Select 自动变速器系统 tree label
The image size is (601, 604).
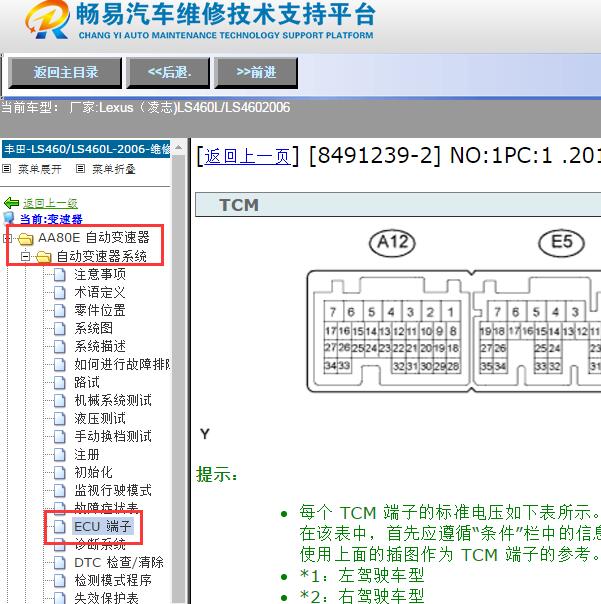tap(101, 256)
